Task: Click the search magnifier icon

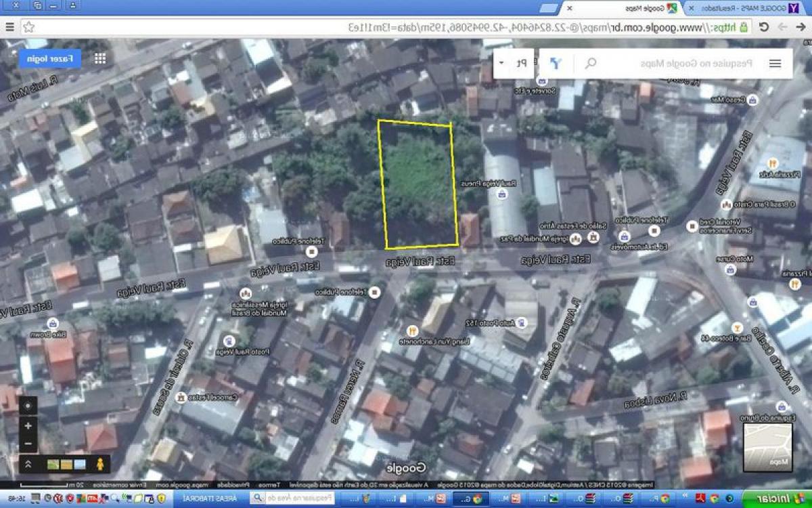Action: point(589,63)
